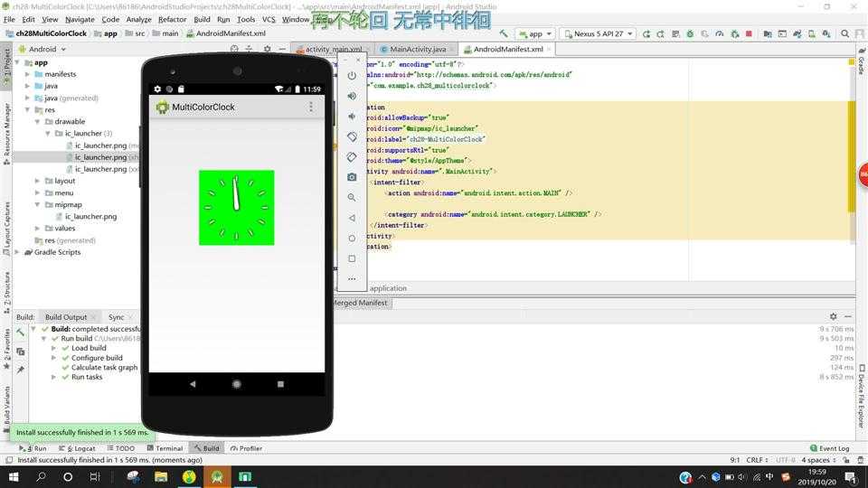Screen dimensions: 868x488
Task: Expand Gradle Scripts node
Action: tap(17, 252)
